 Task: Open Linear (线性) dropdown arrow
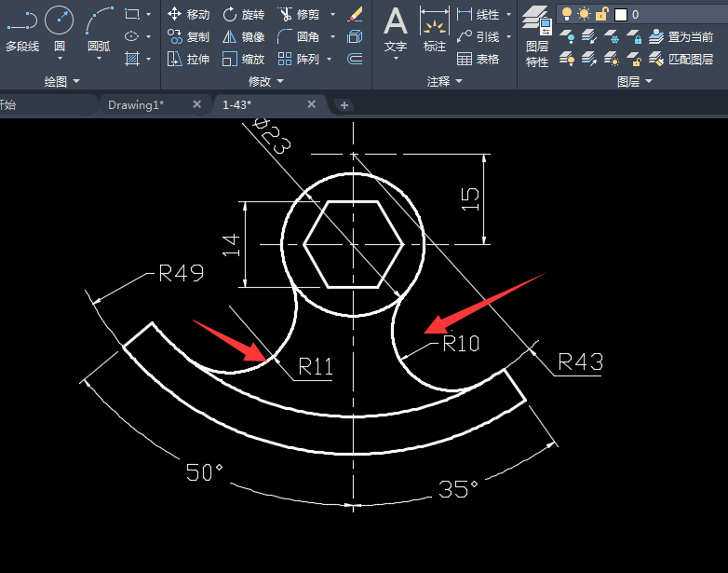pos(509,15)
